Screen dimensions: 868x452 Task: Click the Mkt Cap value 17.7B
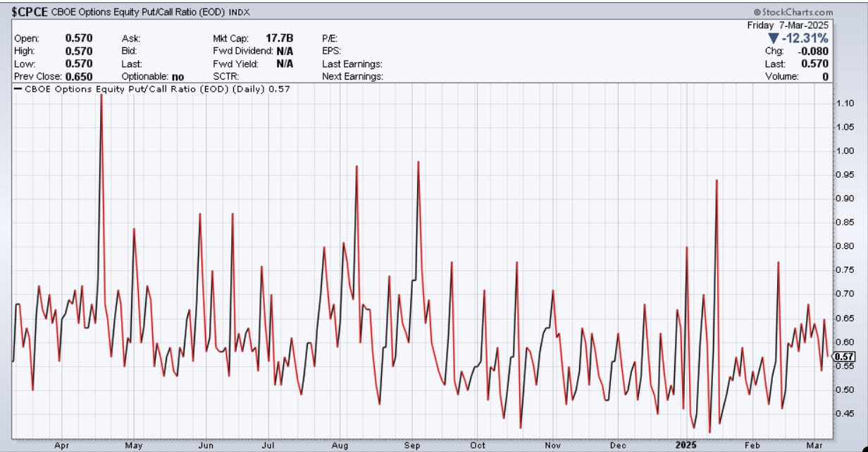click(x=280, y=39)
